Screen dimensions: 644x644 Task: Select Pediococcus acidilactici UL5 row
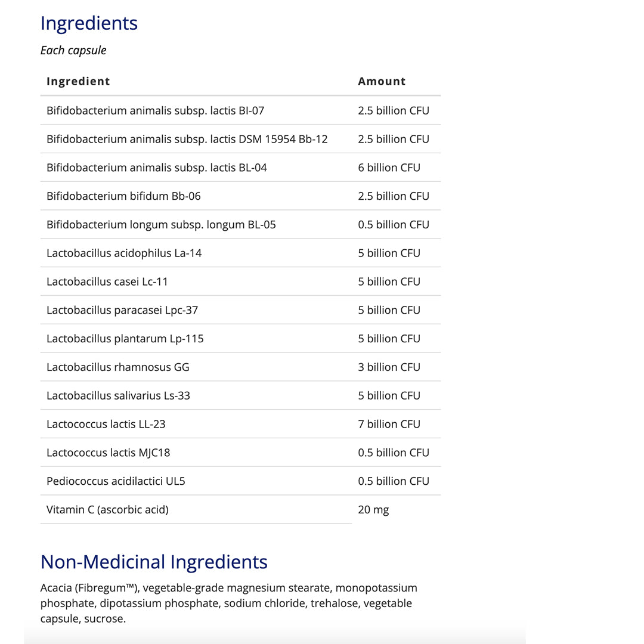[x=116, y=481]
